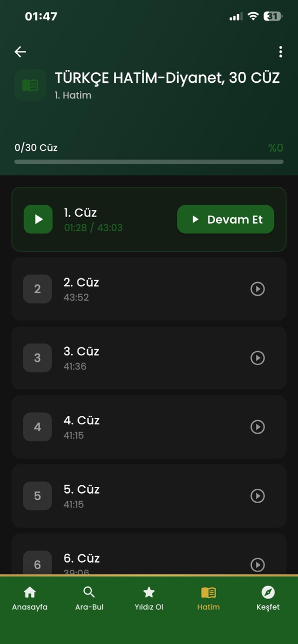This screenshot has width=298, height=644.
Task: Tap the green book hatim icon
Action: point(30,85)
